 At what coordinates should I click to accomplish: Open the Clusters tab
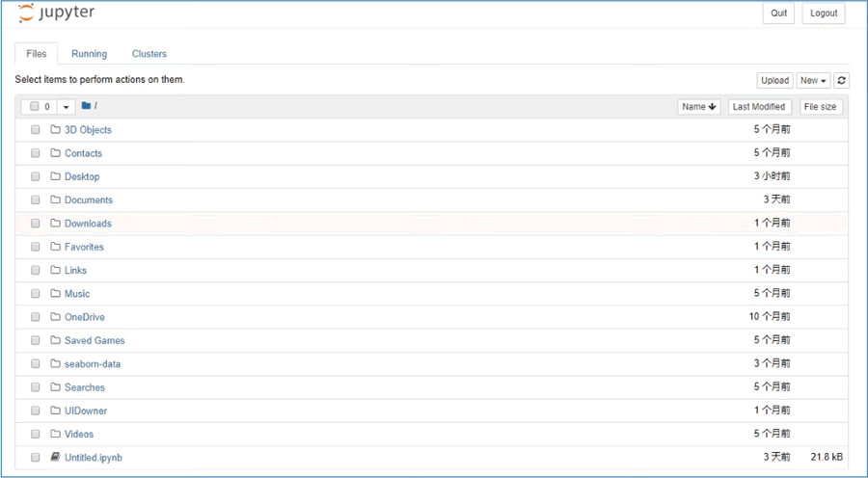(x=149, y=54)
